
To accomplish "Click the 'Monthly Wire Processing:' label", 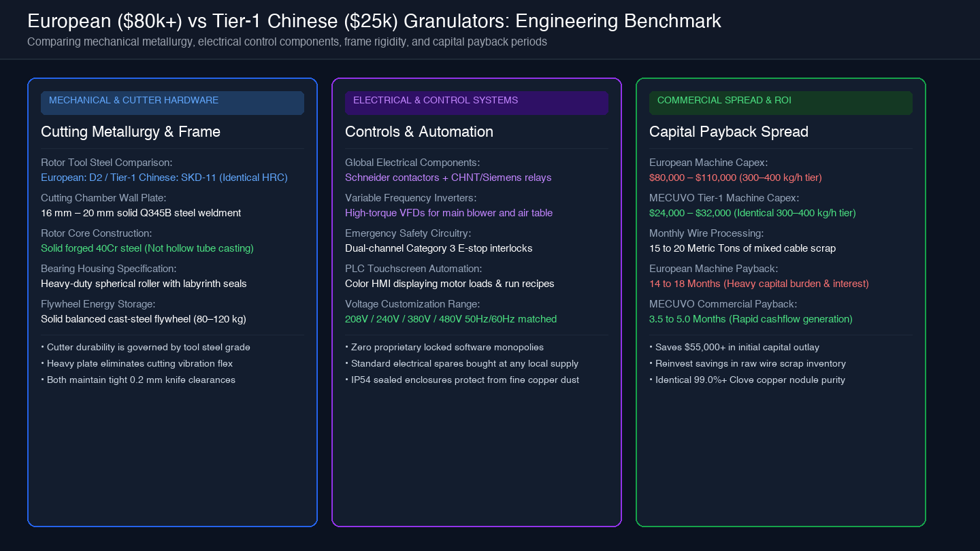I will (708, 233).
